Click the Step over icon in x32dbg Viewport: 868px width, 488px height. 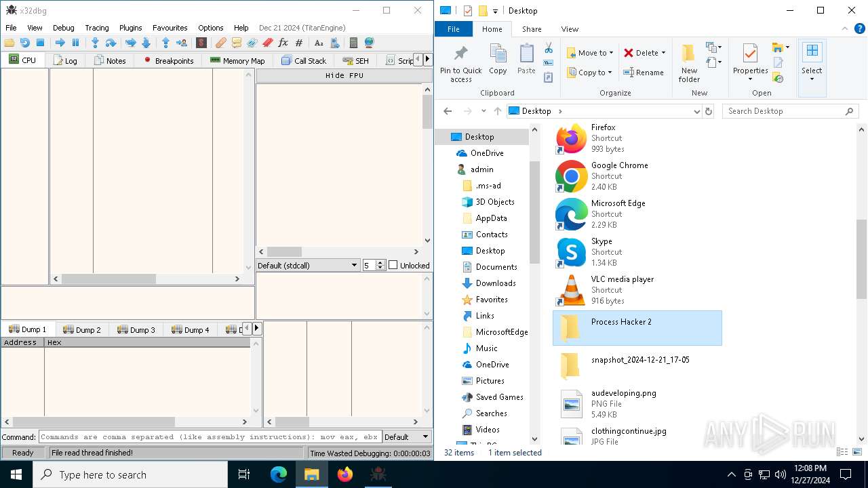point(111,43)
